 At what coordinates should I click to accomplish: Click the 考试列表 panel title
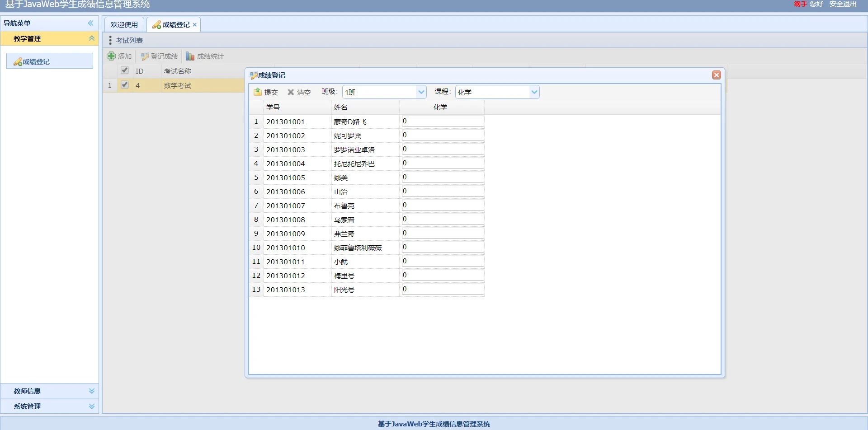point(129,41)
